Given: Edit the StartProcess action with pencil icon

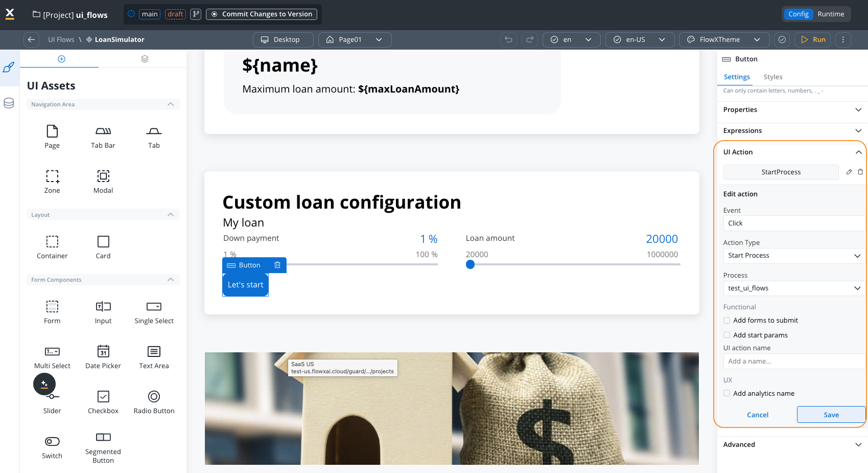Looking at the screenshot, I should point(849,172).
